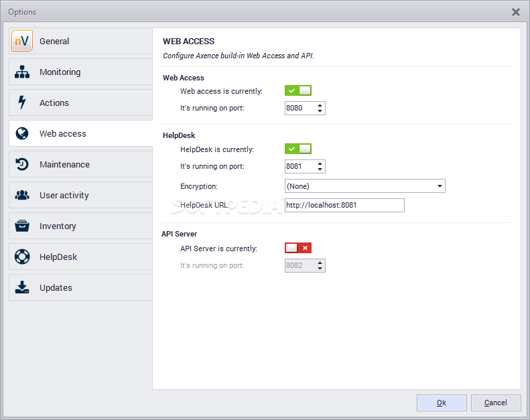Click the nV General logo icon
This screenshot has height=420, width=530.
click(22, 41)
